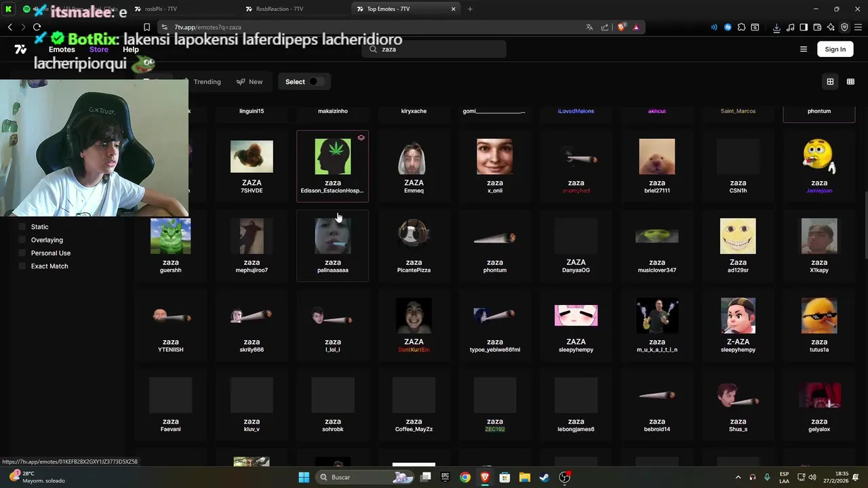Open the Windows Start menu
The height and width of the screenshot is (488, 868).
(304, 477)
